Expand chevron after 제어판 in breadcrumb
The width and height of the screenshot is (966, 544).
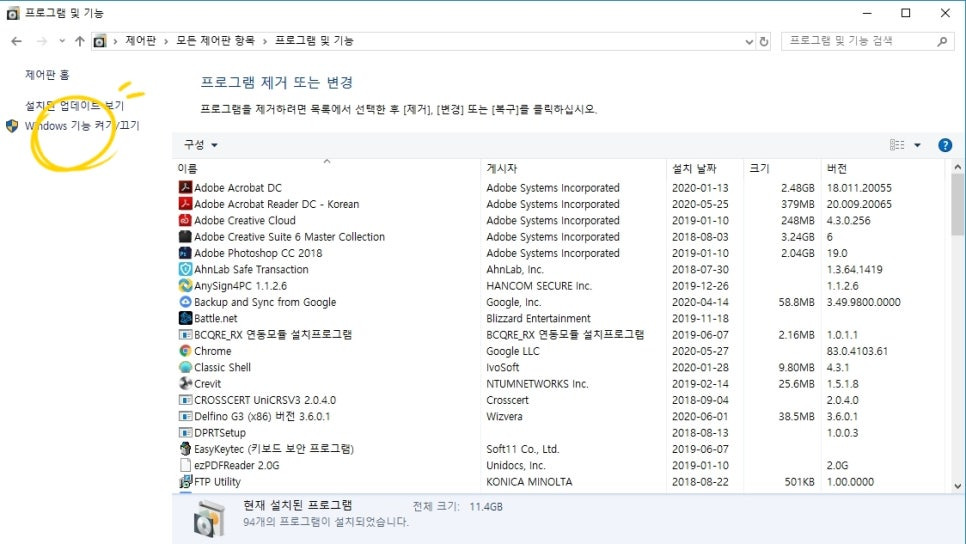coord(166,41)
